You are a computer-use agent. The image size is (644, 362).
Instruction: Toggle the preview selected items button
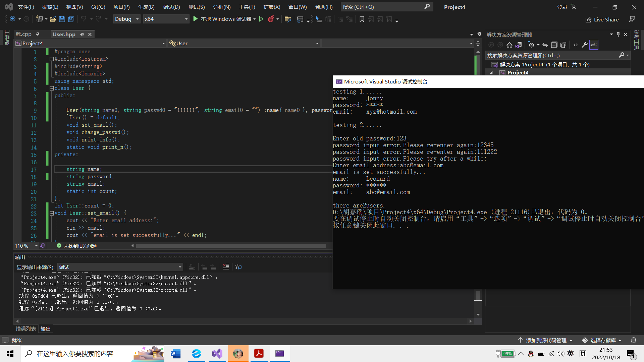(594, 45)
